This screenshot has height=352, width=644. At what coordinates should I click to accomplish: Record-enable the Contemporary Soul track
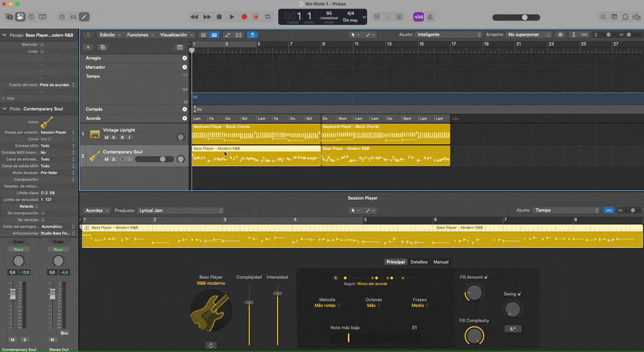click(122, 159)
